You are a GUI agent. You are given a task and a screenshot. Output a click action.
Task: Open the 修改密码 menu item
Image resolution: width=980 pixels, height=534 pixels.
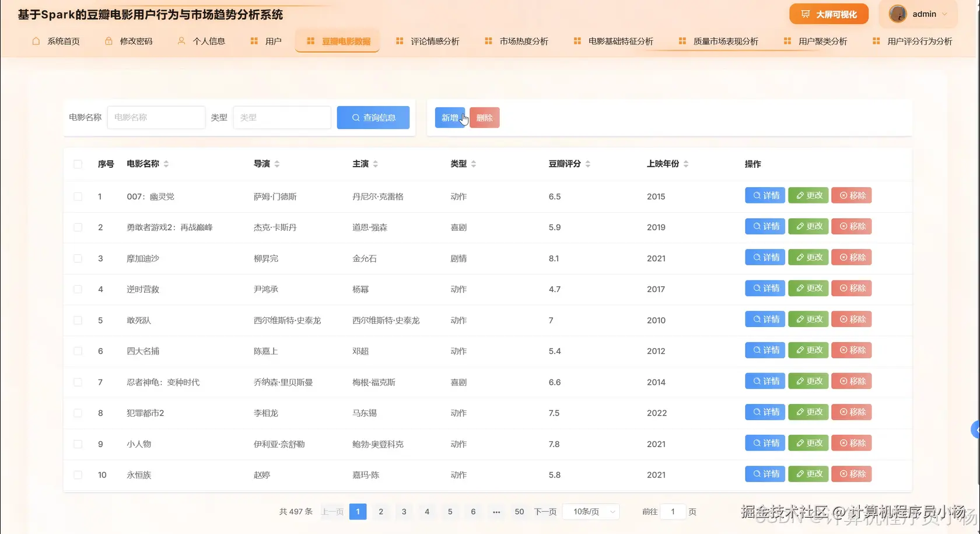click(129, 41)
